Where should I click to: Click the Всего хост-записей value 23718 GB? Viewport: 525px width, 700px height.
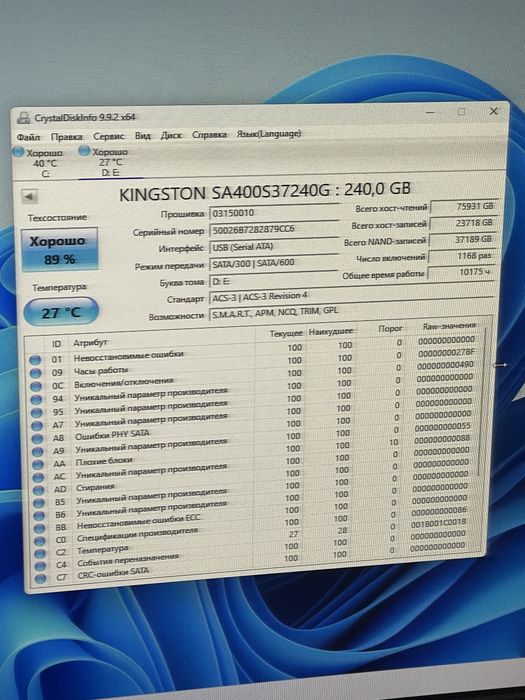click(463, 222)
